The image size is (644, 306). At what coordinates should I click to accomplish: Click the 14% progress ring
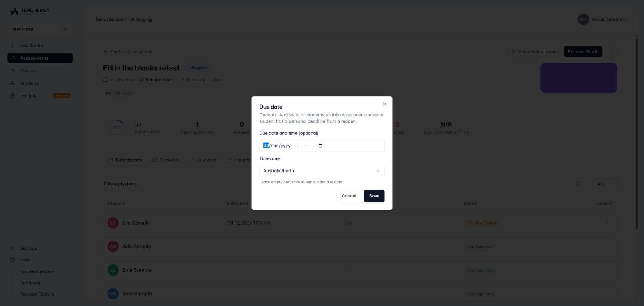pos(117,128)
